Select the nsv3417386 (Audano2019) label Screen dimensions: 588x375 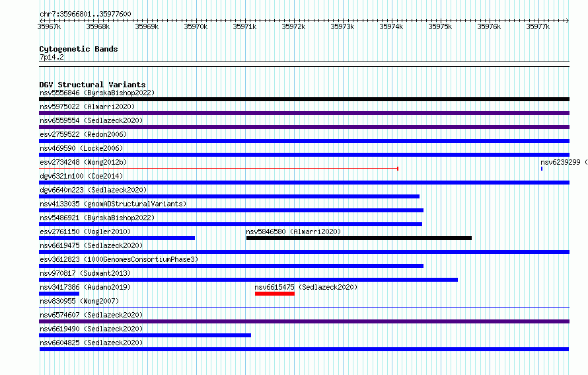pyautogui.click(x=85, y=287)
